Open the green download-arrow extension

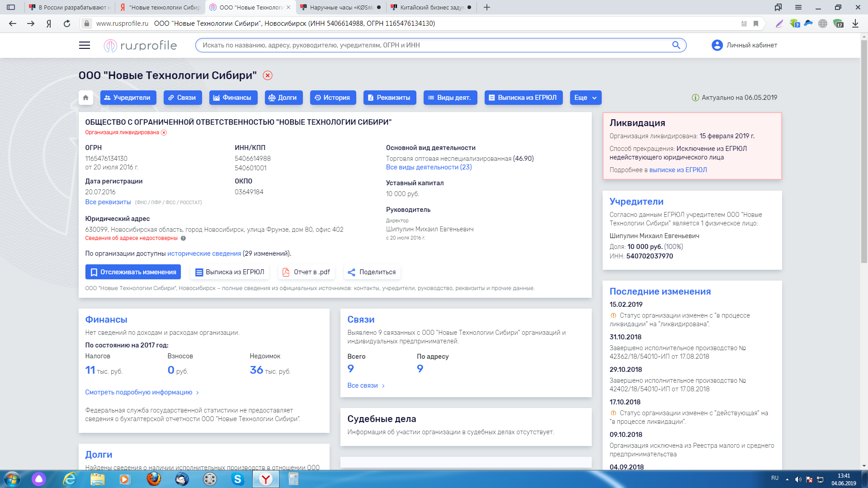tap(794, 23)
